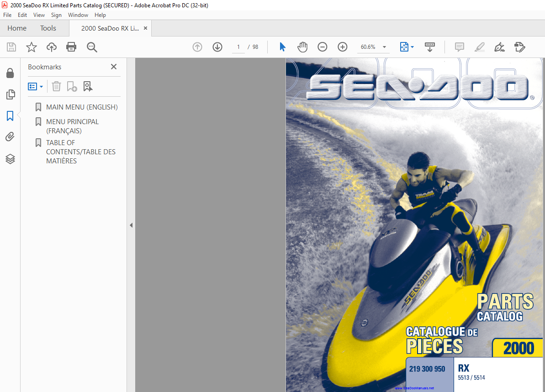Click the www.SeaDooManuals.net link
This screenshot has width=545, height=392.
point(414,388)
